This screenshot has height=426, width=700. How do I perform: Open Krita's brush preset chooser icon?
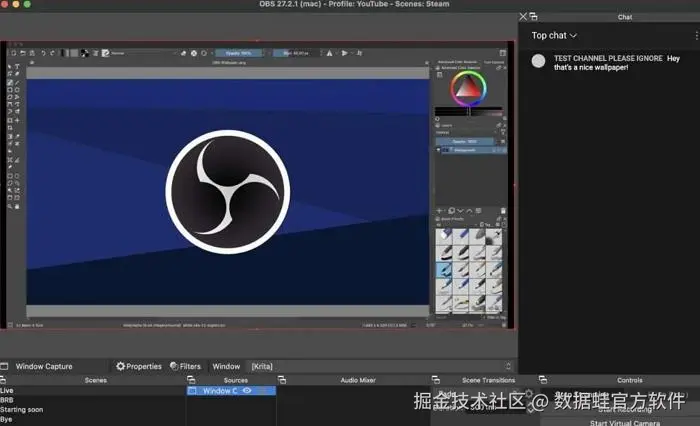tap(105, 53)
